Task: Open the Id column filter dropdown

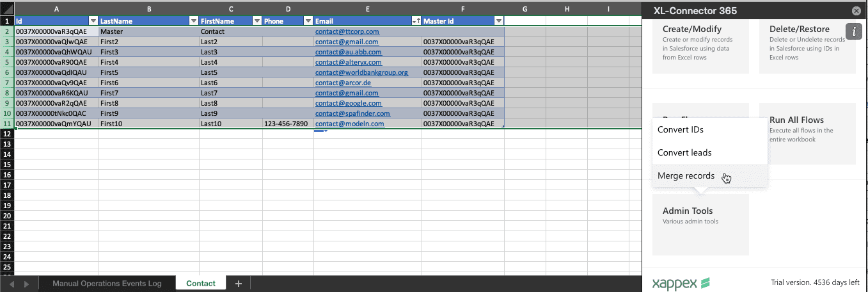Action: tap(93, 21)
